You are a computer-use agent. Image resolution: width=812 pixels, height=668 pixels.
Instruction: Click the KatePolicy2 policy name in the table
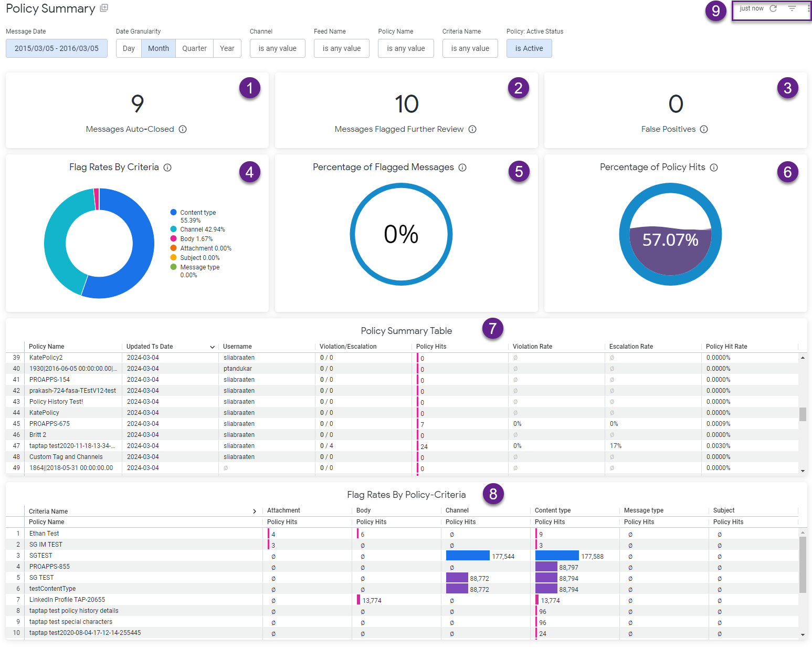(x=46, y=357)
